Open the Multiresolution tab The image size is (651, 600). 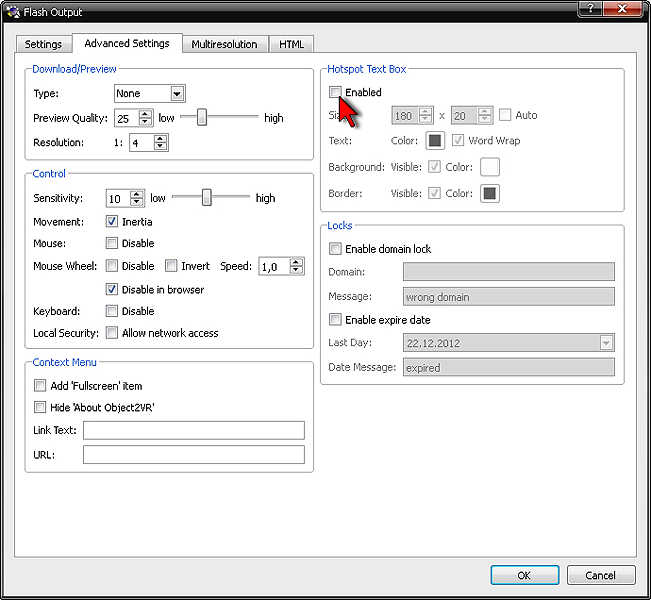(x=224, y=44)
